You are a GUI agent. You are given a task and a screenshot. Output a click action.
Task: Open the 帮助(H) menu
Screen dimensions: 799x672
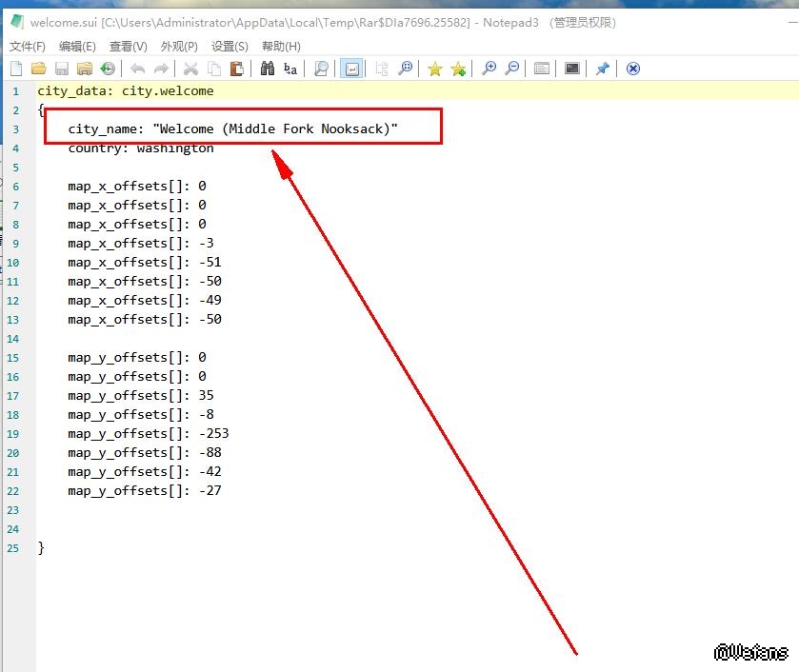(x=281, y=46)
